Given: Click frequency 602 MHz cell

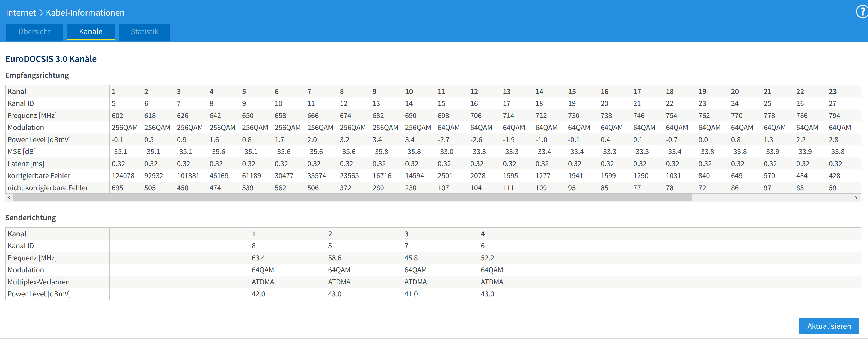Looking at the screenshot, I should [117, 116].
